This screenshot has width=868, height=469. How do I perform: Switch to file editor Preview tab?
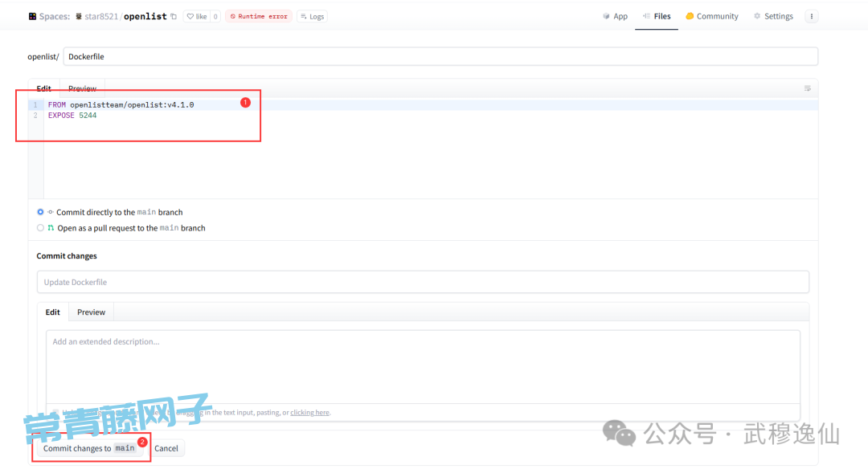pyautogui.click(x=82, y=88)
